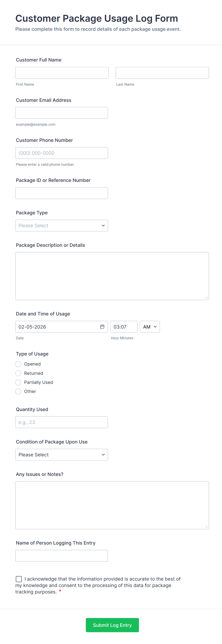
Task: Select the Package ID or Reference Number field
Action: (x=62, y=193)
